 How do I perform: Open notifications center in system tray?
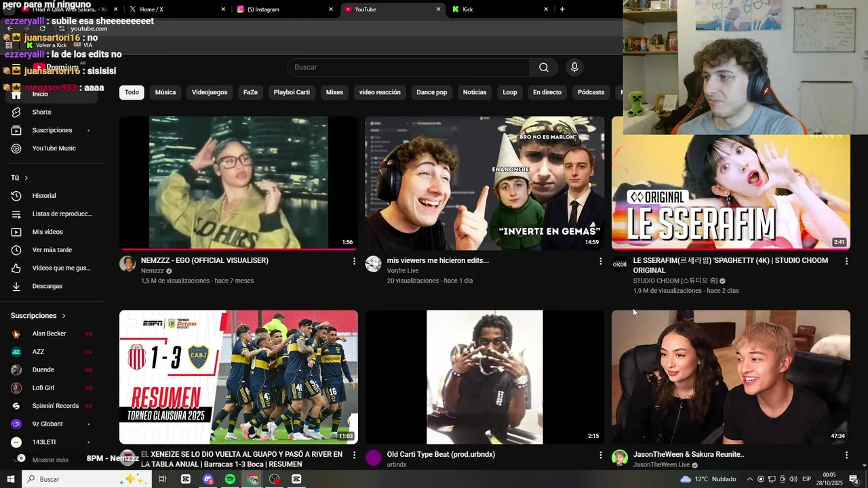[854, 479]
